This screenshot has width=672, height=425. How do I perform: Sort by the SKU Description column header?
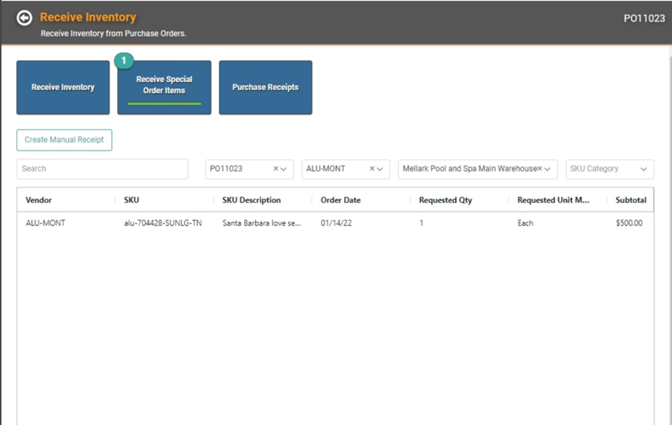(x=251, y=200)
